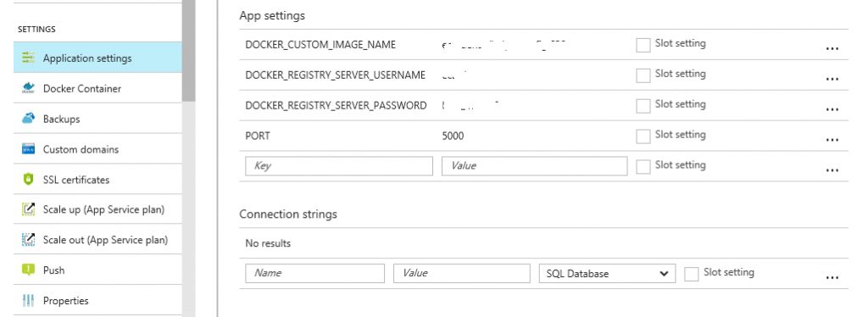Click the Connection strings heading
This screenshot has width=868, height=317.
tap(288, 214)
